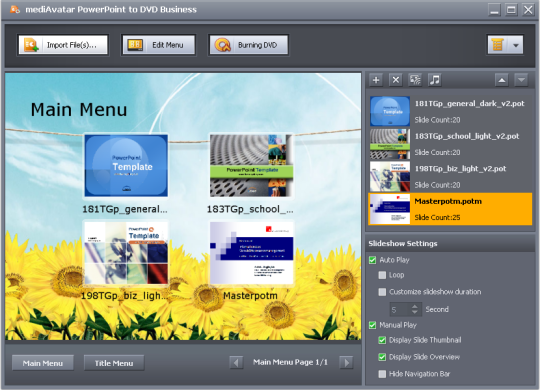Click the yellow list view icon

497,45
